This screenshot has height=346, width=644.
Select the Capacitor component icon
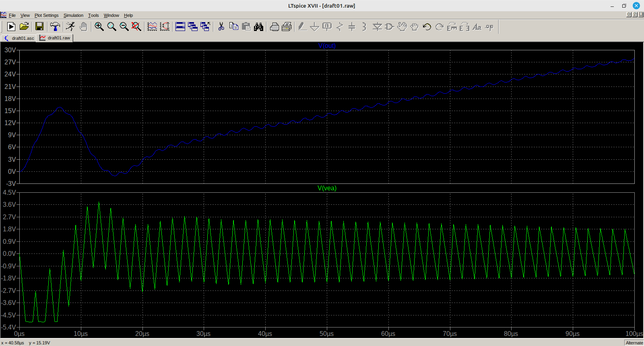tap(352, 27)
